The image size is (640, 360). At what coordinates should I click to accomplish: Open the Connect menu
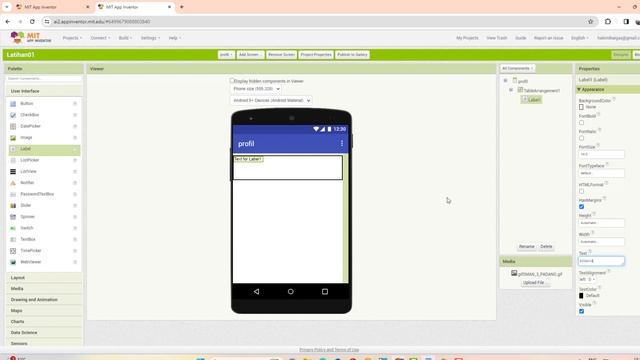point(100,38)
